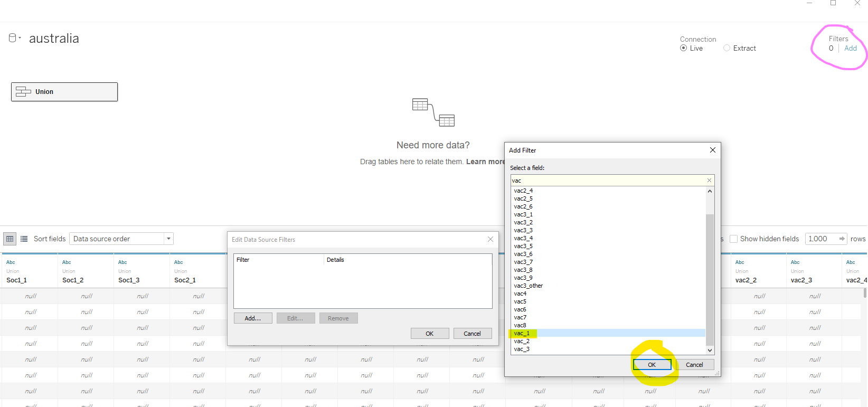Screen dimensions: 868x407
Task: Click Add... in Edit Data Source Filters
Action: [253, 318]
